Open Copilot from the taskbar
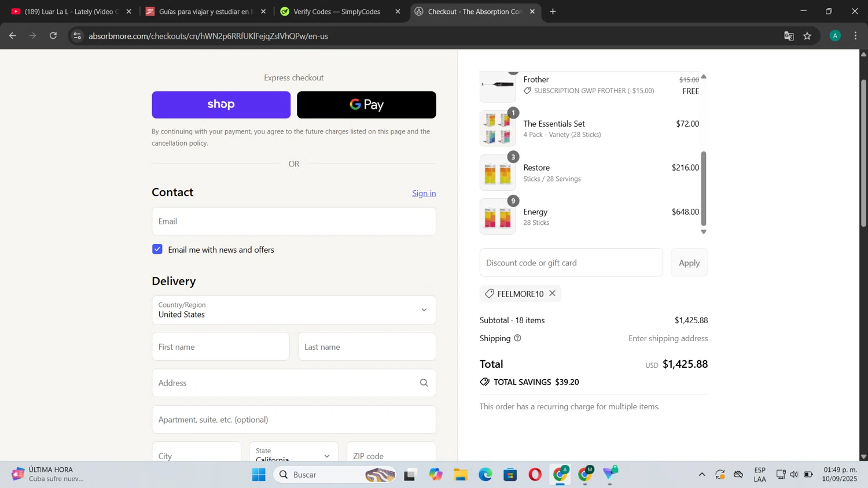The width and height of the screenshot is (868, 488). 436,475
